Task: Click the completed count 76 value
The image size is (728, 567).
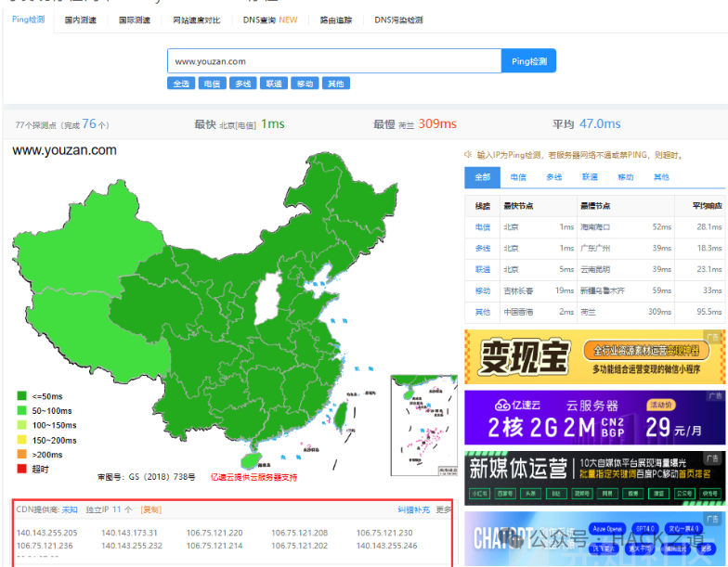Action: pyautogui.click(x=89, y=124)
